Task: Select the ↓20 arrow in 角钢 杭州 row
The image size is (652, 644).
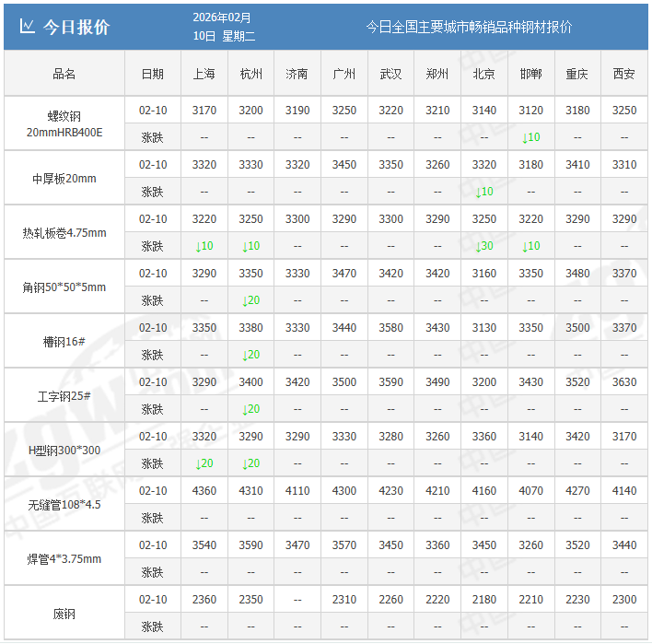Action: pos(250,301)
